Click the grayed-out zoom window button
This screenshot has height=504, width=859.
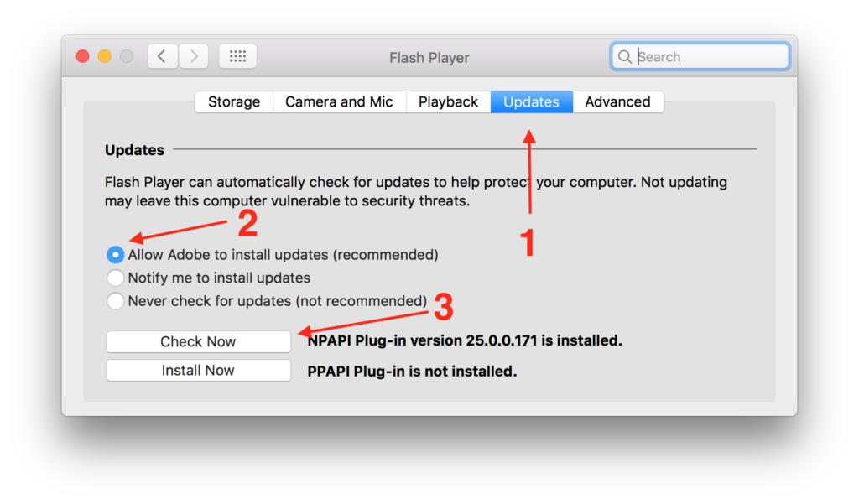click(x=127, y=56)
